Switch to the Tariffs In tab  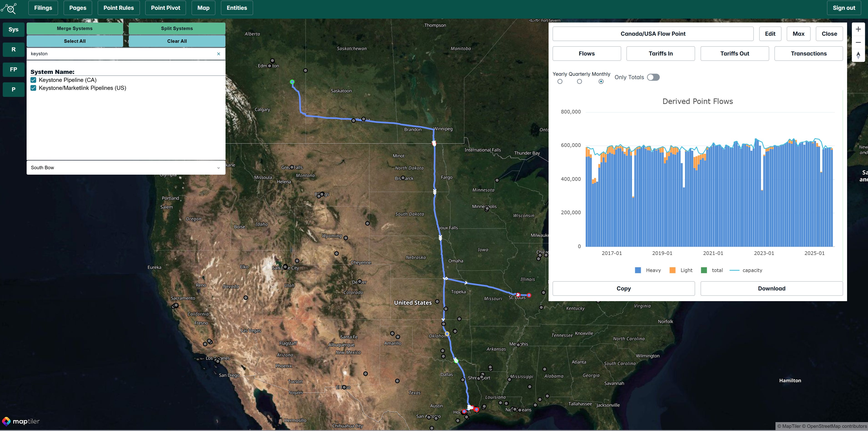pyautogui.click(x=660, y=54)
